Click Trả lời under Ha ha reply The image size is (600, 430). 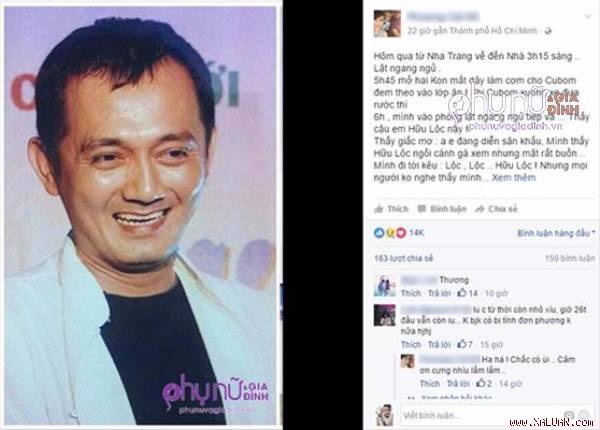coord(458,383)
